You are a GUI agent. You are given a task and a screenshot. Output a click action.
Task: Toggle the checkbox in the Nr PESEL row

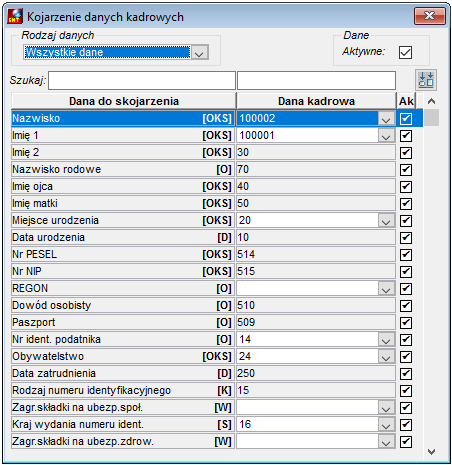[x=406, y=255]
